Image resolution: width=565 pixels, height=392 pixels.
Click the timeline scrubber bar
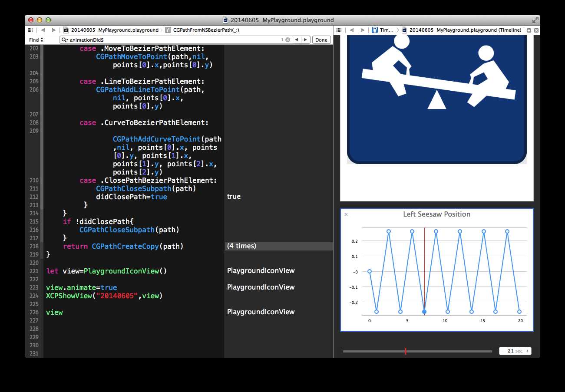click(x=417, y=351)
